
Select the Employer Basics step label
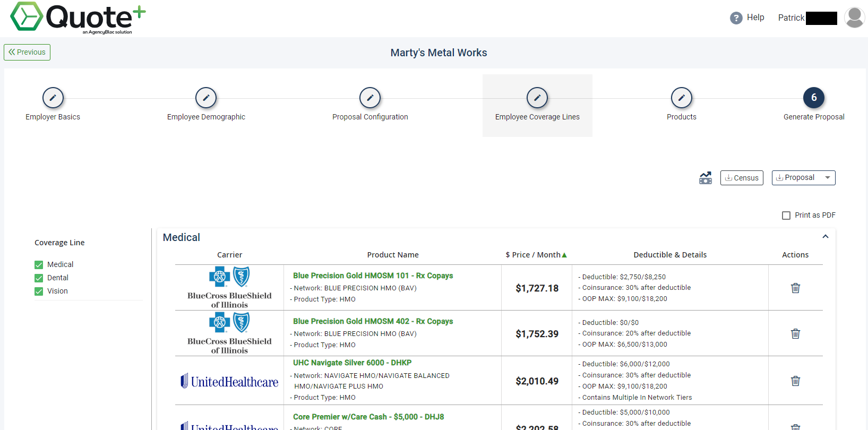53,117
